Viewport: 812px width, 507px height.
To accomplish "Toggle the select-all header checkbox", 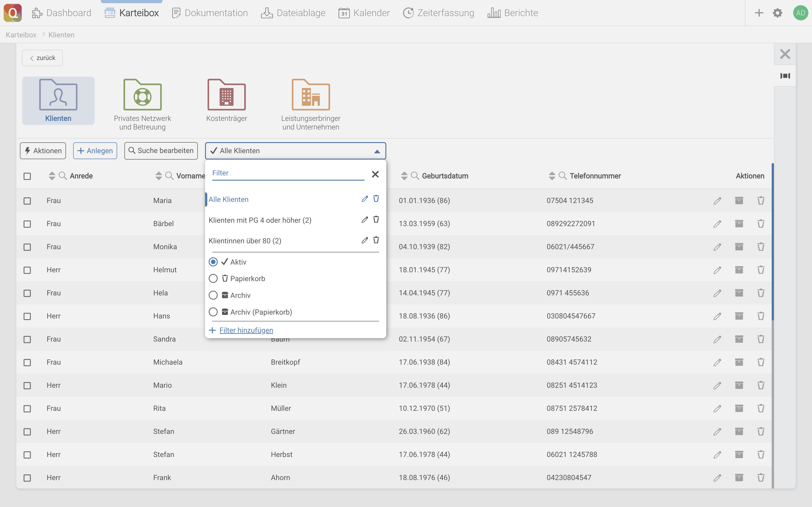I will (27, 176).
